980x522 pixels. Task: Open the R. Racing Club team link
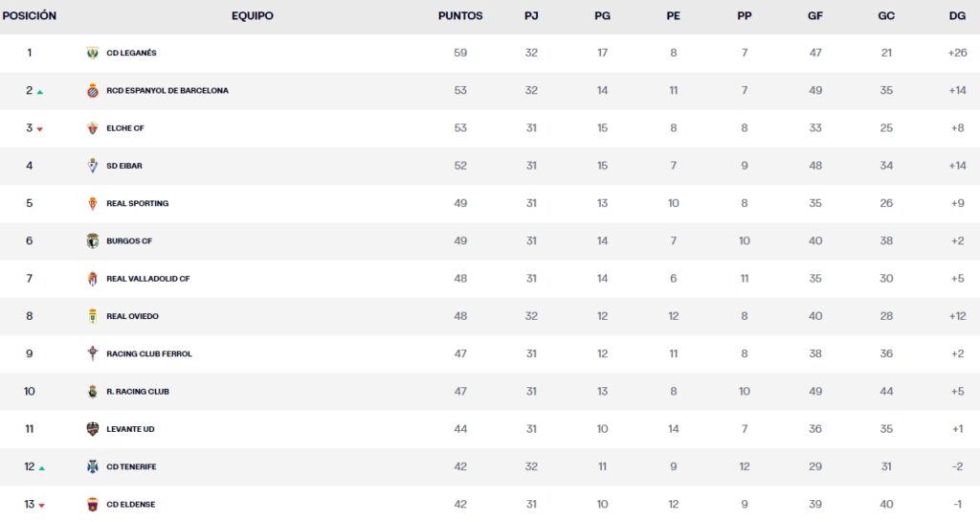pyautogui.click(x=138, y=392)
